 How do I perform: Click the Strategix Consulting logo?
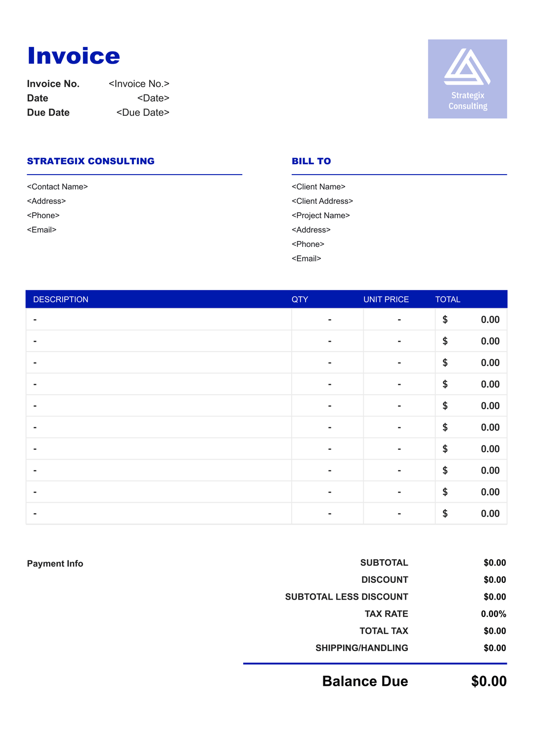point(467,79)
